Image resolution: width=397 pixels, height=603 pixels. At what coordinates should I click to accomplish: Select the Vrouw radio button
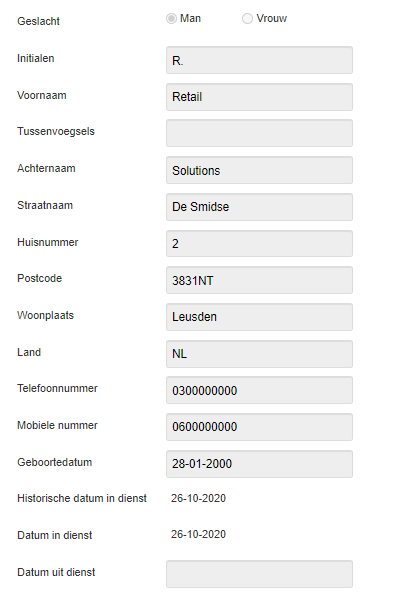coord(247,18)
